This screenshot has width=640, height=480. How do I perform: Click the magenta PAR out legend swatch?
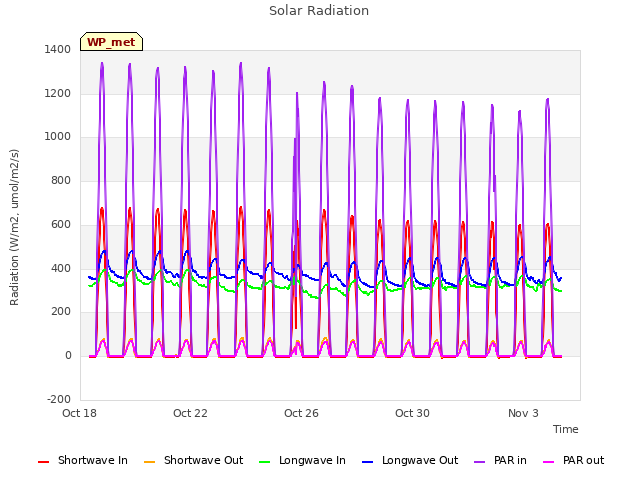point(549,462)
